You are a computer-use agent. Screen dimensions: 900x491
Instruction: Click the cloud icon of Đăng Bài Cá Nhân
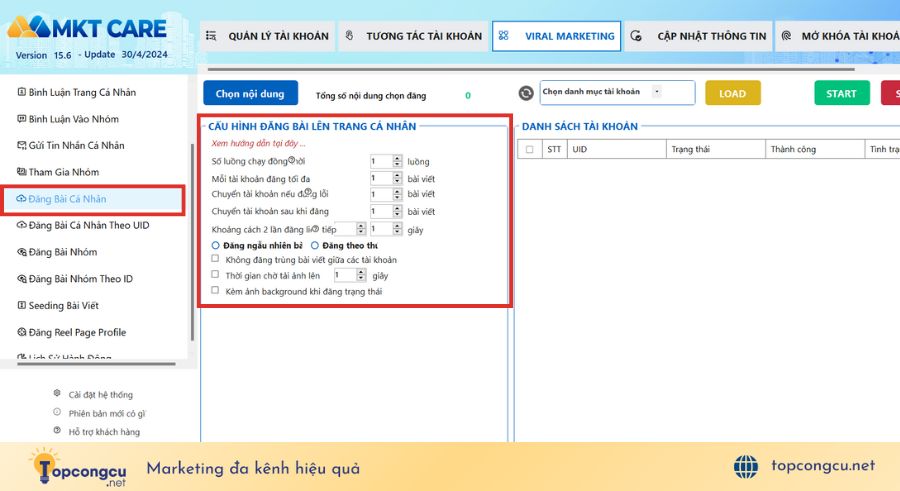21,199
